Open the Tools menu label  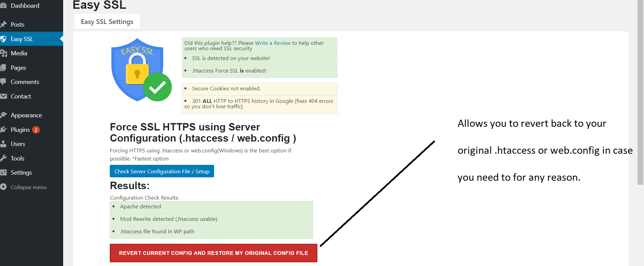coord(18,158)
